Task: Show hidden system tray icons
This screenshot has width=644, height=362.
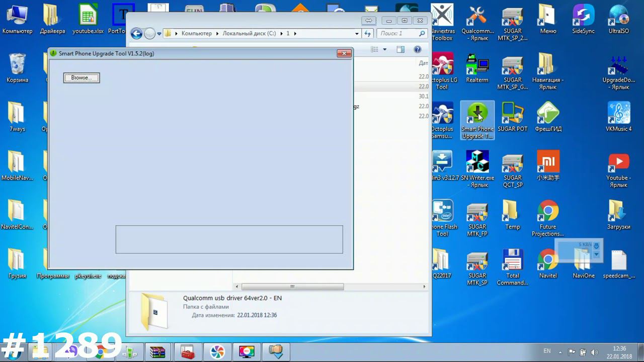Action: pos(561,352)
